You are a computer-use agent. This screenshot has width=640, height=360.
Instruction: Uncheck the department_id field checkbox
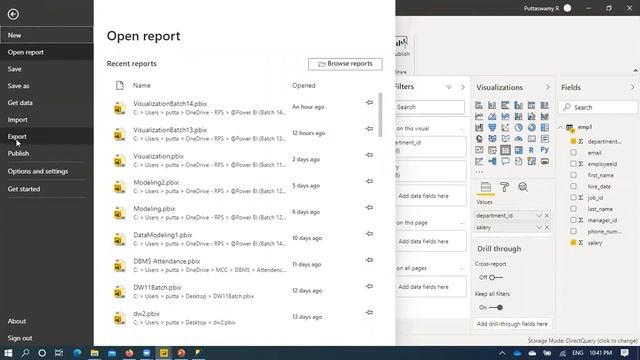pos(573,141)
